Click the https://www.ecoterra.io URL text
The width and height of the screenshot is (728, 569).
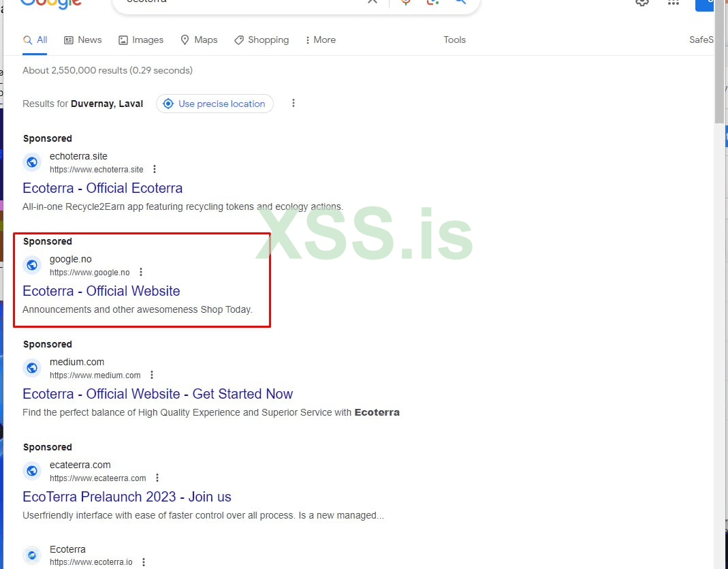[x=91, y=562]
